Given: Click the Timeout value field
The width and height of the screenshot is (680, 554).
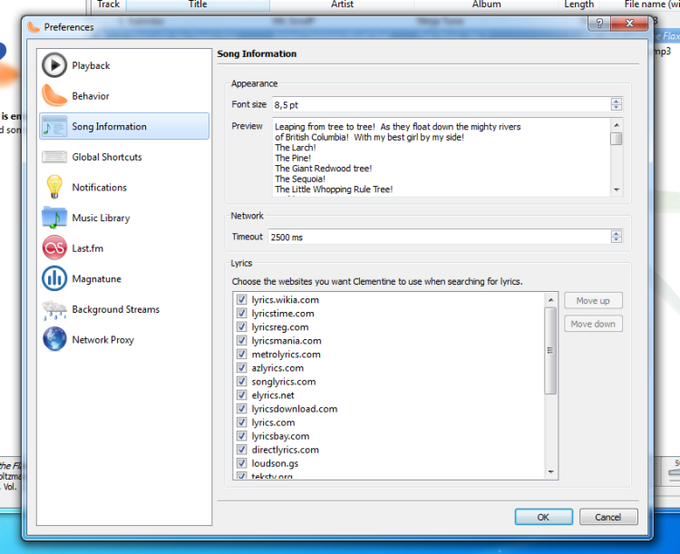Looking at the screenshot, I should point(439,237).
